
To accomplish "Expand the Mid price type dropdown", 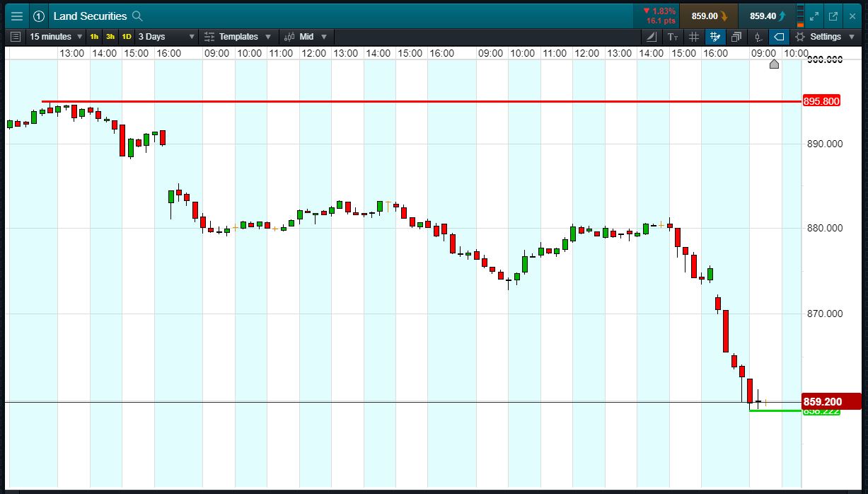I will click(x=324, y=37).
